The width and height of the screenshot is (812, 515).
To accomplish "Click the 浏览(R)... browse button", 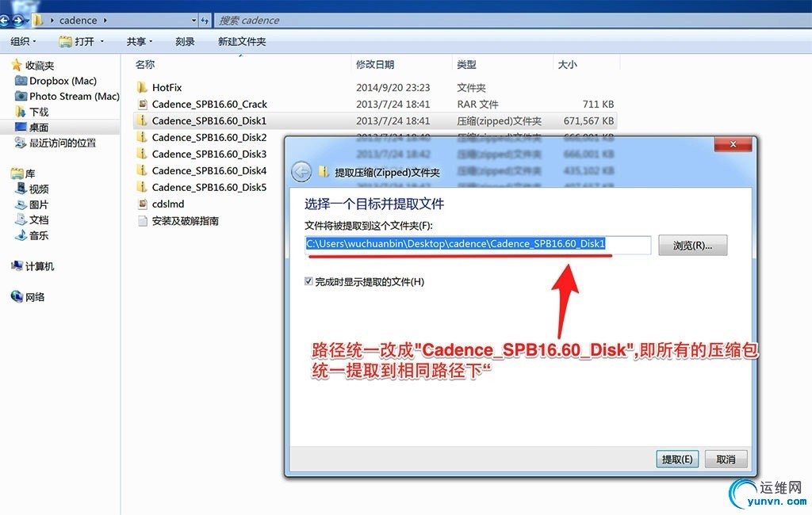I will 693,246.
